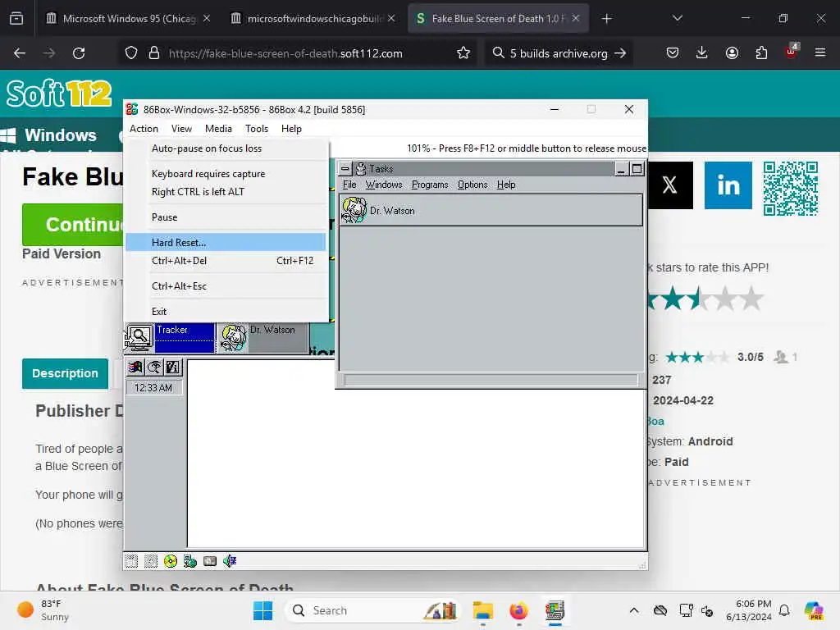Open the Firefox list all tabs dropdown arrow
This screenshot has height=630, width=840.
click(678, 18)
